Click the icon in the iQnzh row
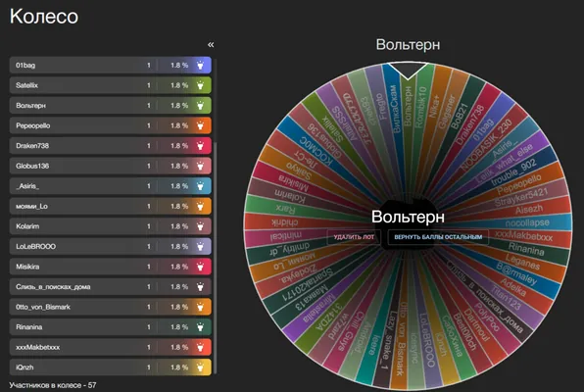The image size is (584, 392). (x=200, y=367)
